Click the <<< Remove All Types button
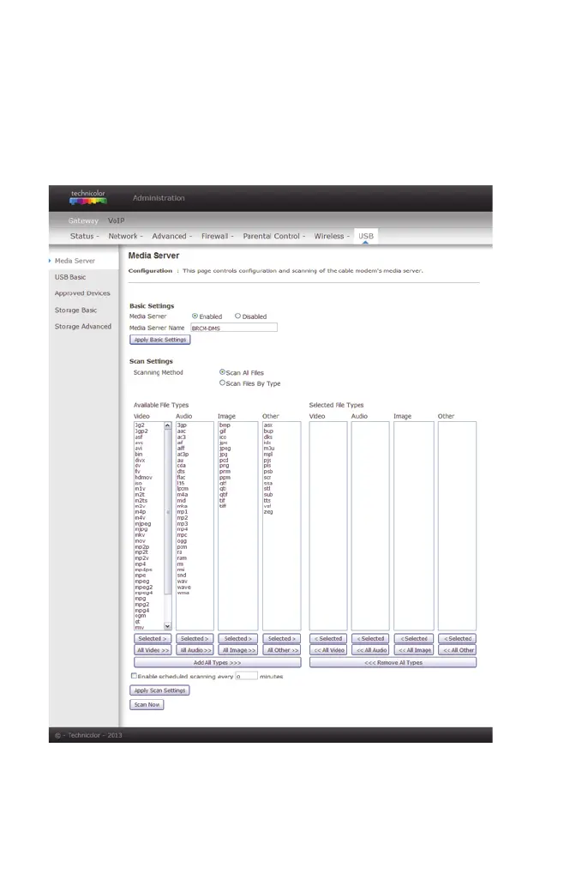 pos(393,663)
